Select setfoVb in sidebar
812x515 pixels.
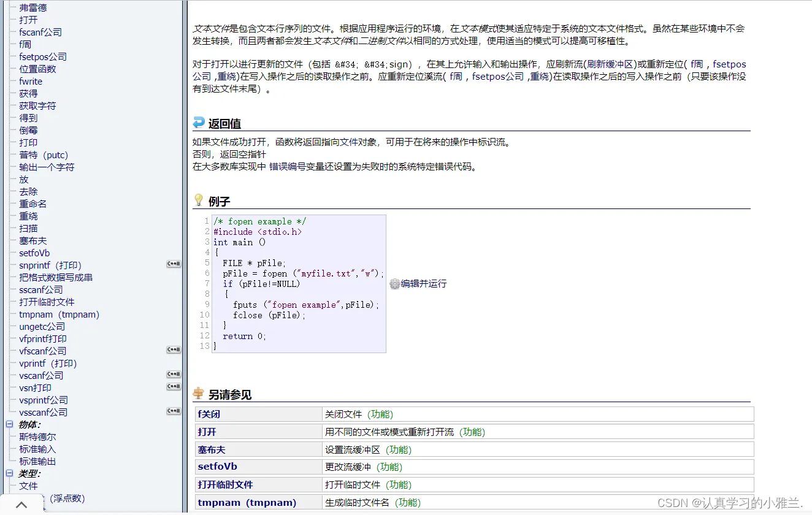pyautogui.click(x=34, y=253)
